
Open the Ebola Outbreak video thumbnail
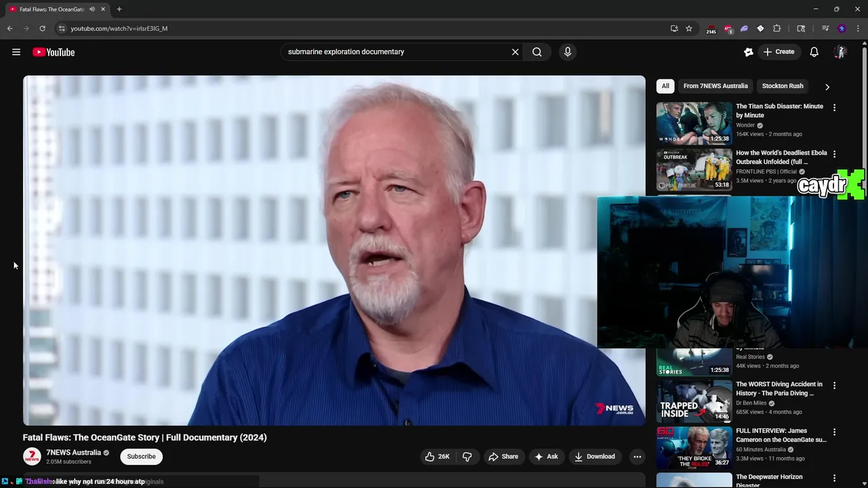pos(694,169)
